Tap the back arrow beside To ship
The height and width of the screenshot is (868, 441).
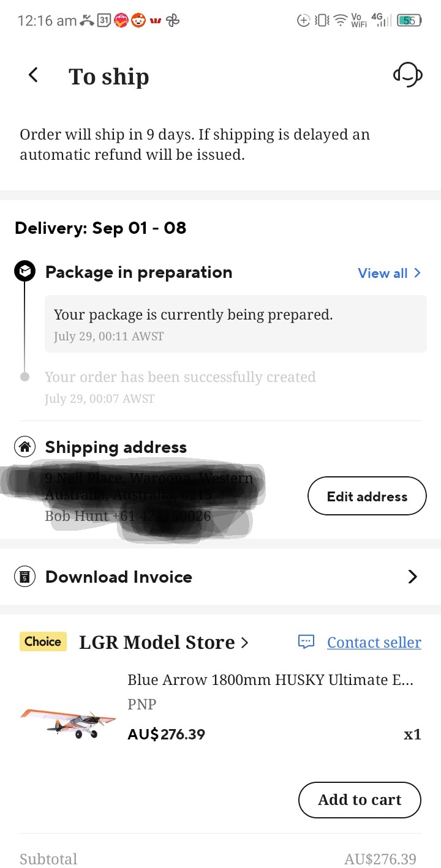click(x=33, y=75)
